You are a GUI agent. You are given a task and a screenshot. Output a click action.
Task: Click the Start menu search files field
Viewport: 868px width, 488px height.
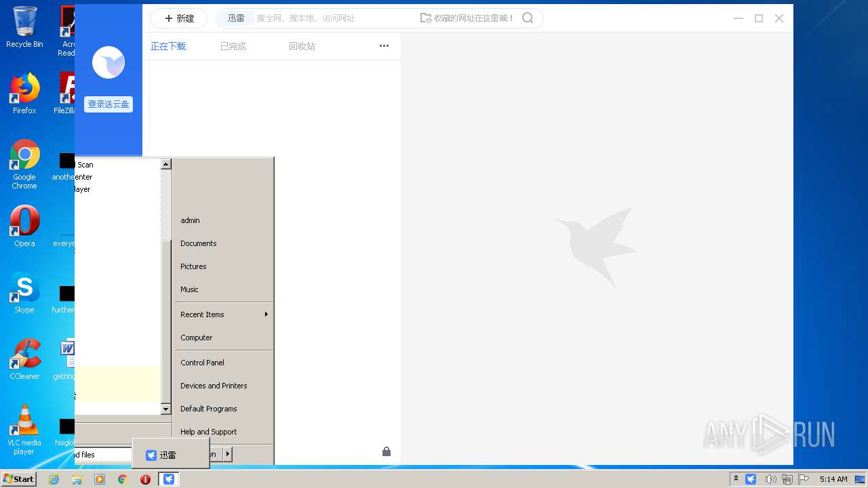tap(103, 455)
